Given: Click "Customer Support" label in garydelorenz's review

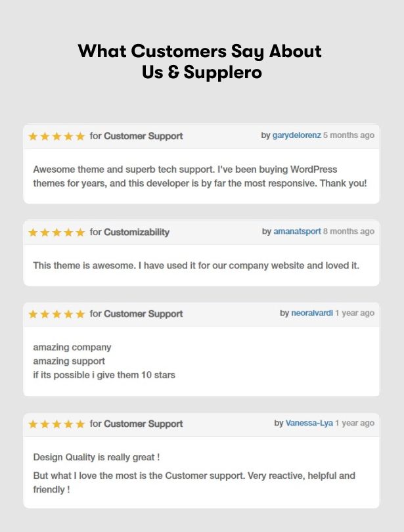Looking at the screenshot, I should click(x=143, y=136).
